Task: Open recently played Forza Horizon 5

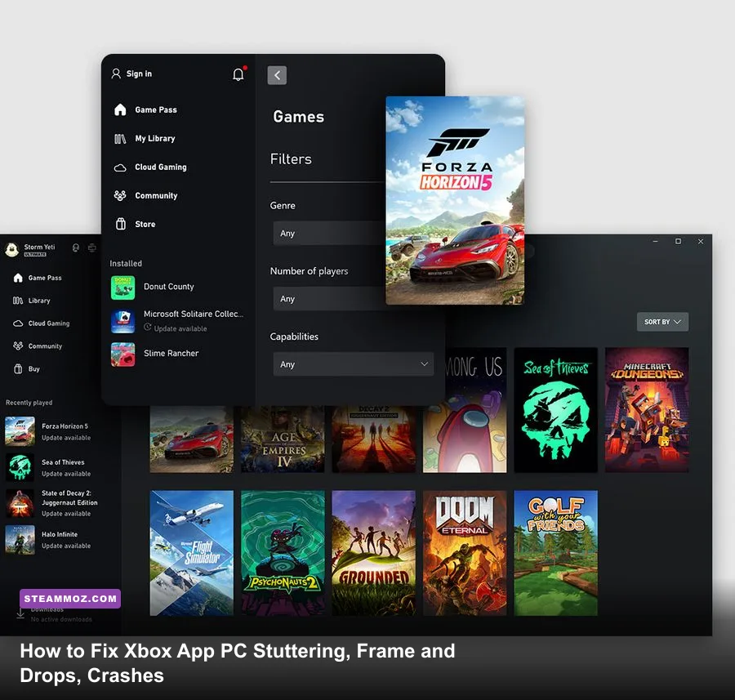Action: coord(48,431)
